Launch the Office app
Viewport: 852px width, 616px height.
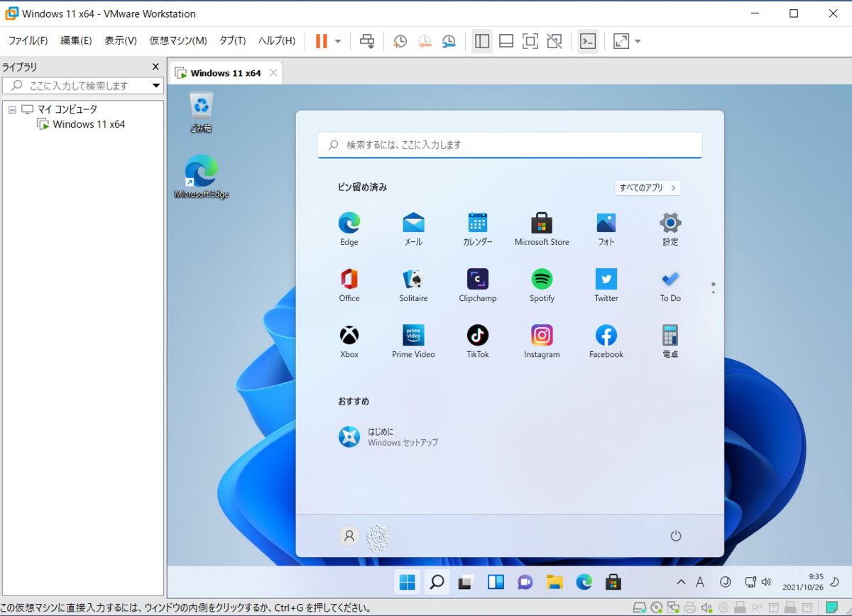point(349,285)
